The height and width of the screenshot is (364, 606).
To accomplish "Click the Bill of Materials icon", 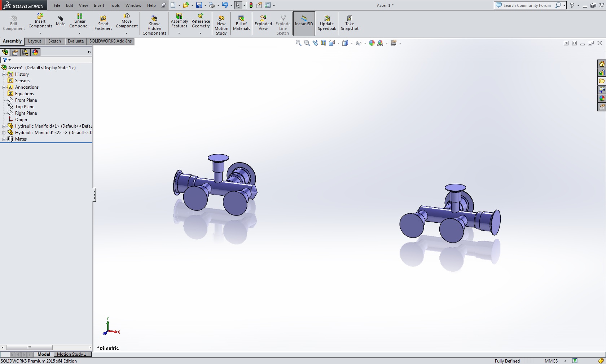I will click(241, 23).
